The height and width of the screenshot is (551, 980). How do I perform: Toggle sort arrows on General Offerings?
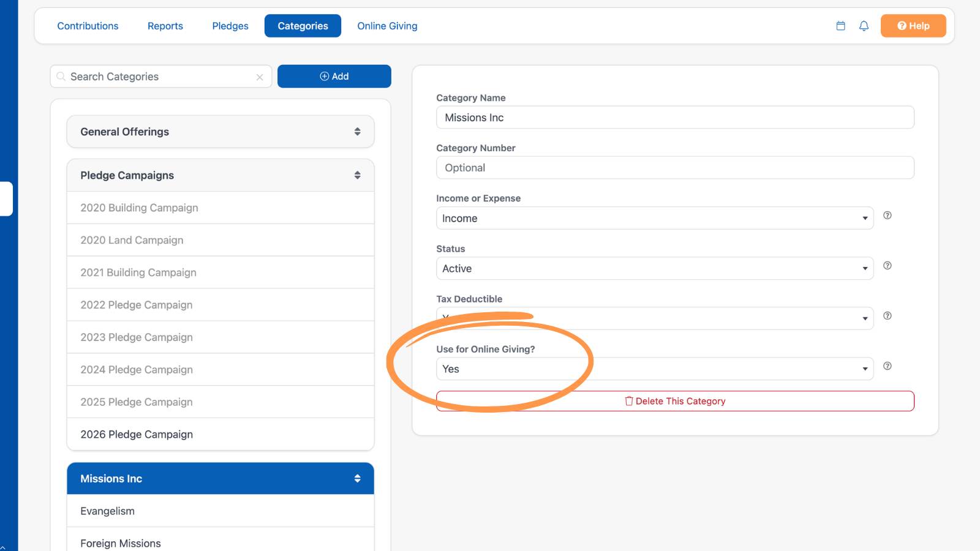(x=357, y=132)
